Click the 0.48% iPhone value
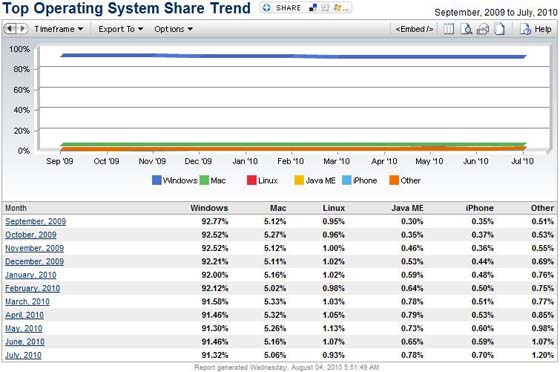Viewport: 560px width, 372px height. [x=482, y=275]
